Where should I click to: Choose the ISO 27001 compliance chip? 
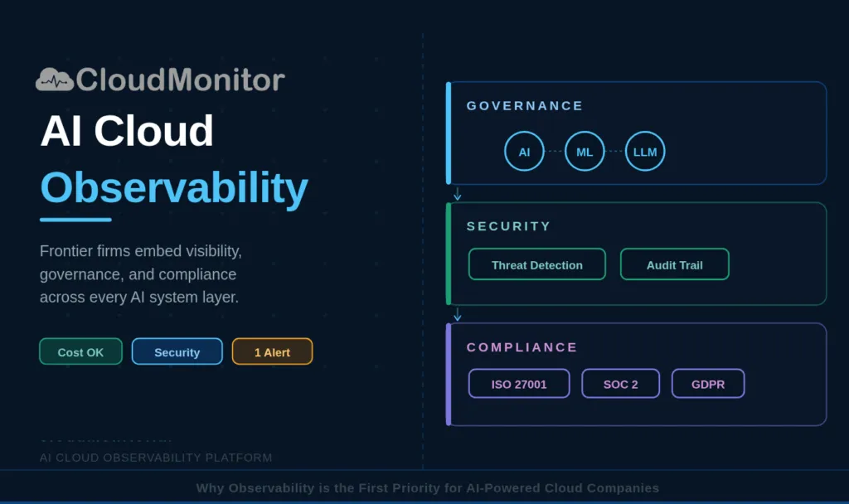tap(519, 384)
